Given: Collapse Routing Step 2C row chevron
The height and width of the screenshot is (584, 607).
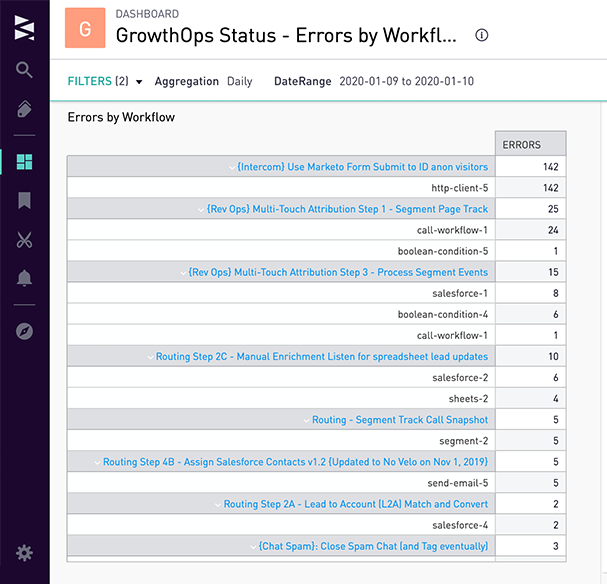Looking at the screenshot, I should click(x=151, y=357).
